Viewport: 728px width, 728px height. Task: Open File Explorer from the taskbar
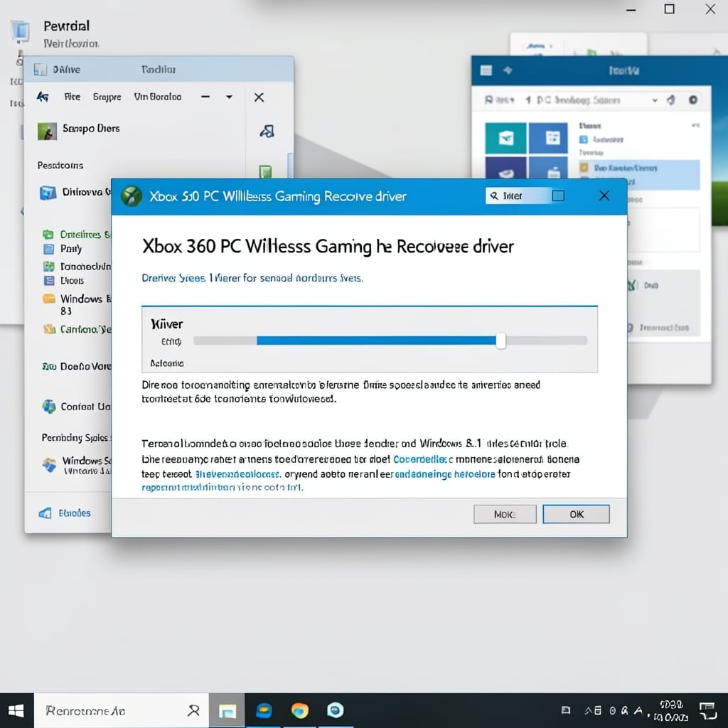click(x=227, y=711)
